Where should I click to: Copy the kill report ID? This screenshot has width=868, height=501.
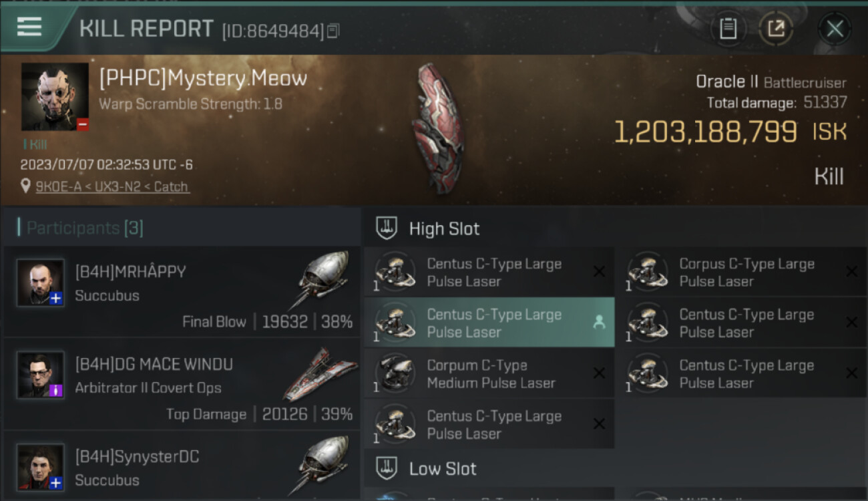[x=333, y=31]
